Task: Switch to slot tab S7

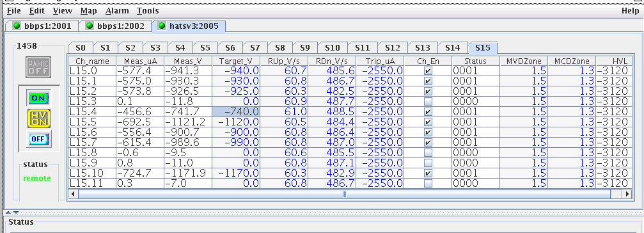Action: [x=255, y=48]
